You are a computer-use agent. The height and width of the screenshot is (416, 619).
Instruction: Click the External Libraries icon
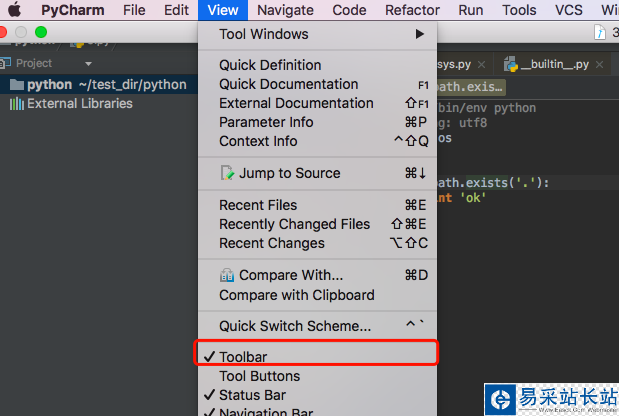[x=16, y=104]
